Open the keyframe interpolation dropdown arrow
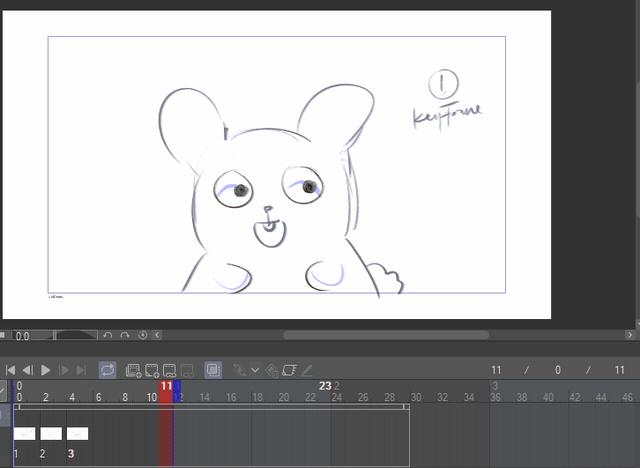 pos(255,370)
